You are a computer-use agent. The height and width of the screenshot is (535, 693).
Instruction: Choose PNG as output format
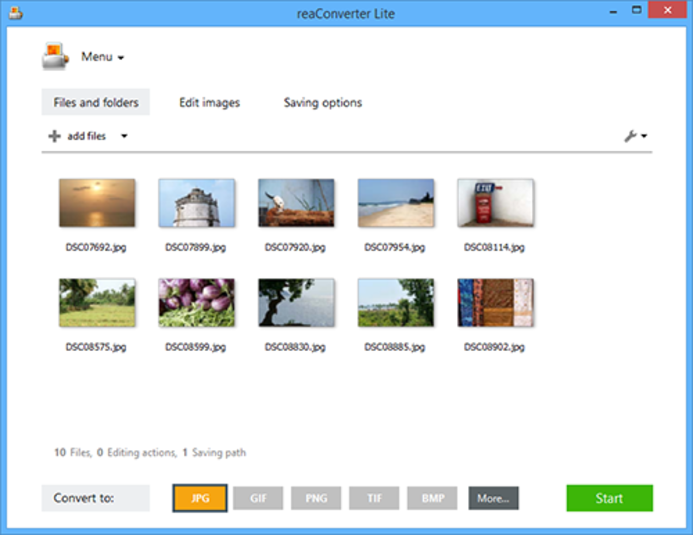pyautogui.click(x=316, y=498)
